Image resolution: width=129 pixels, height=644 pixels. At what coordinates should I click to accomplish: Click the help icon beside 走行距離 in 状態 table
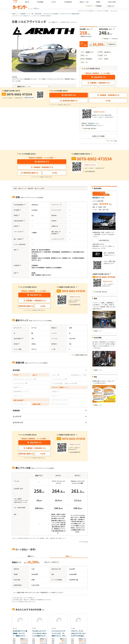21,210
